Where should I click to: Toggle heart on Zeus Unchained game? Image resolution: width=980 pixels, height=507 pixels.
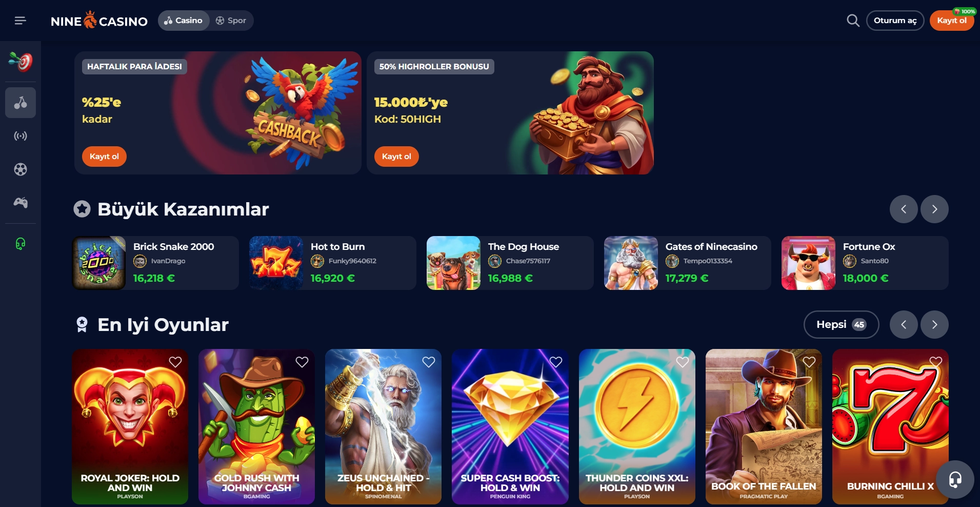tap(429, 362)
